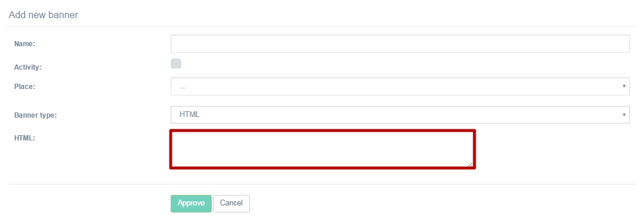Focus the Name text field

(400, 44)
